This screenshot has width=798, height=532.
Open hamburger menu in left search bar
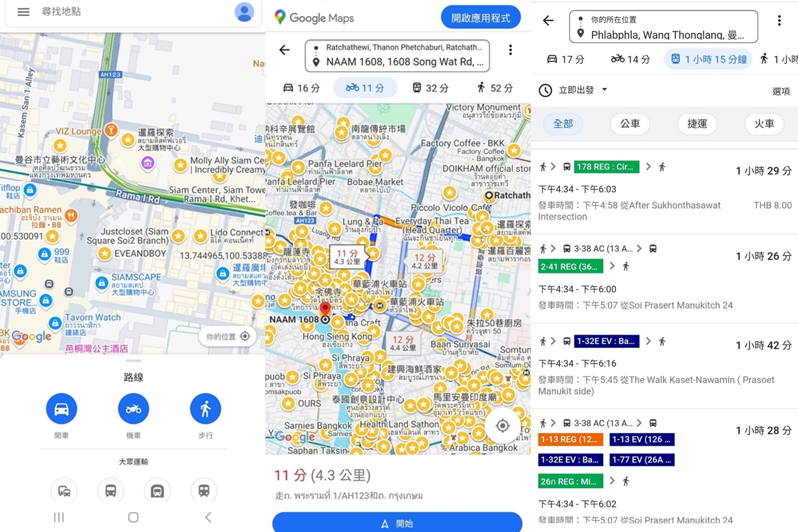23,12
